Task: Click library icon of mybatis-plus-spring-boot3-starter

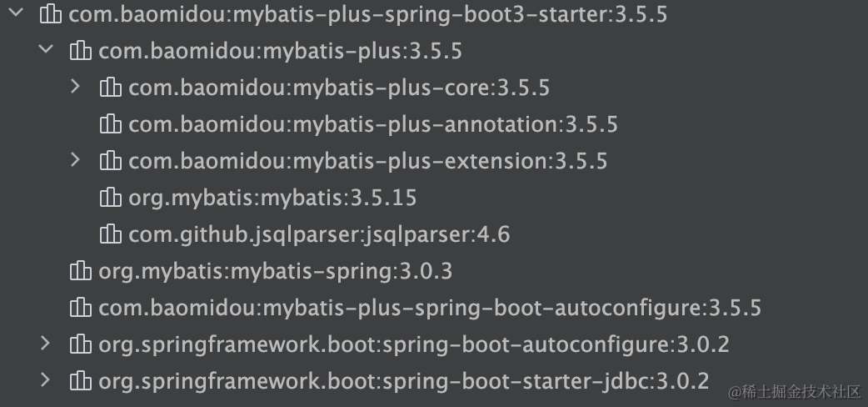Action: pos(51,13)
